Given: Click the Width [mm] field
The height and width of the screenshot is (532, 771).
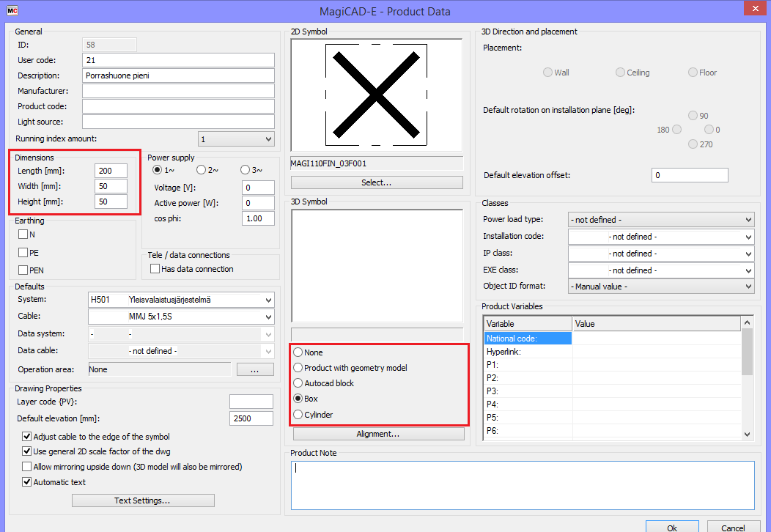Looking at the screenshot, I should tap(111, 186).
